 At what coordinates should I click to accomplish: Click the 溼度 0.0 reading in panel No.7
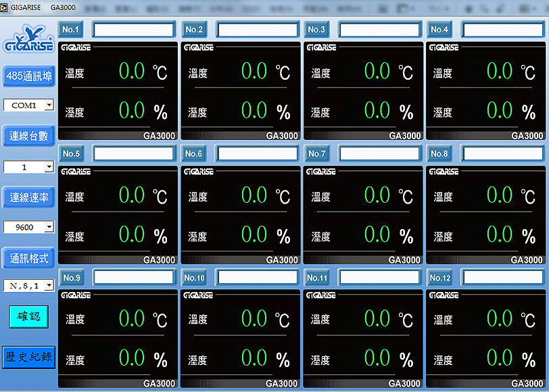coord(377,234)
